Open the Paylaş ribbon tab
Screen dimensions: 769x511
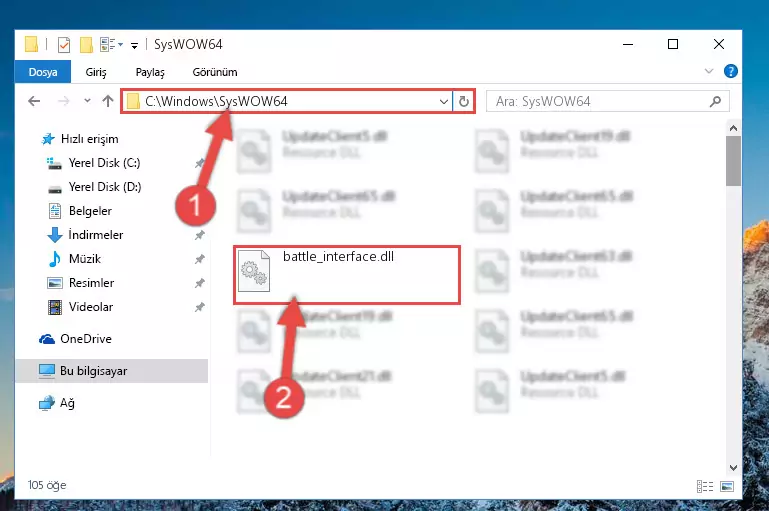[150, 72]
